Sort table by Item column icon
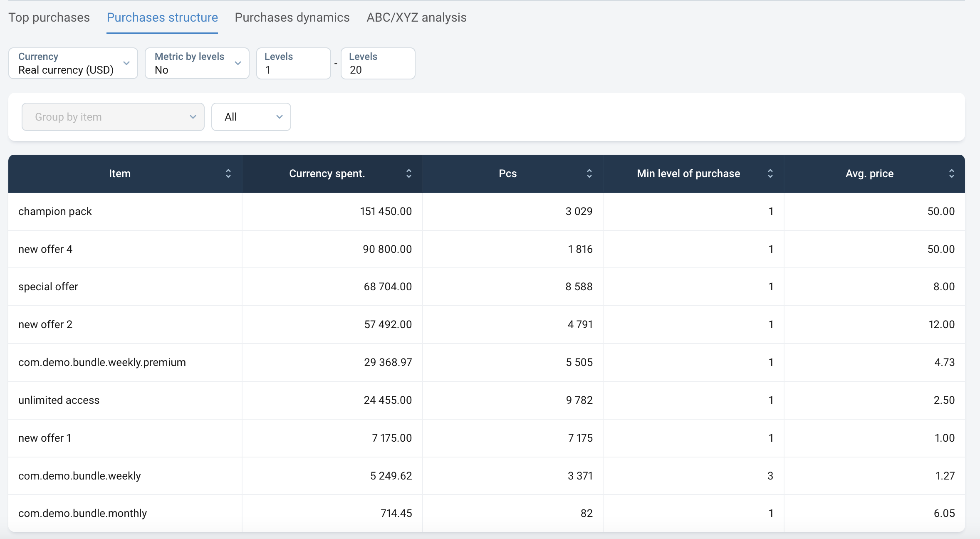This screenshot has height=539, width=980. click(x=228, y=173)
